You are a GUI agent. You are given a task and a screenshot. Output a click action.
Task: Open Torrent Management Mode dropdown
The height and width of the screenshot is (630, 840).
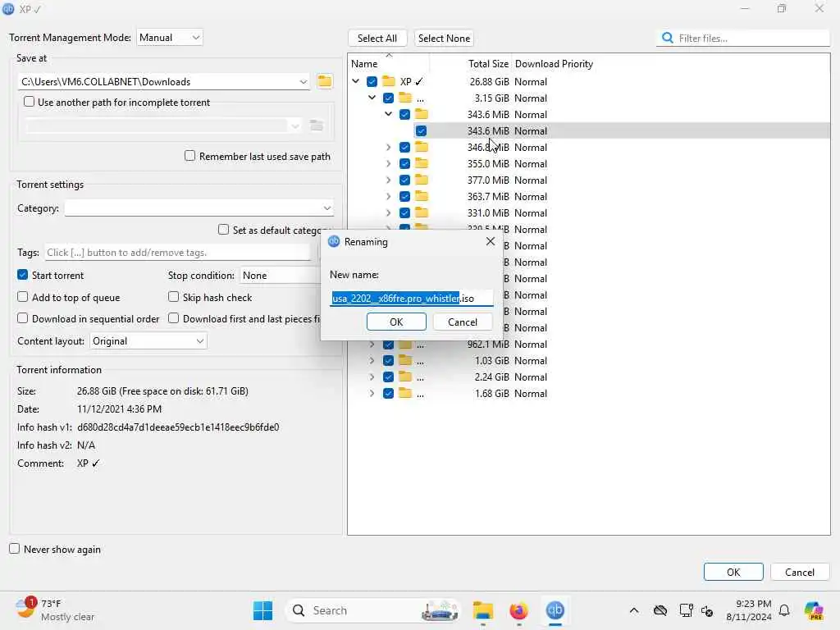click(170, 38)
